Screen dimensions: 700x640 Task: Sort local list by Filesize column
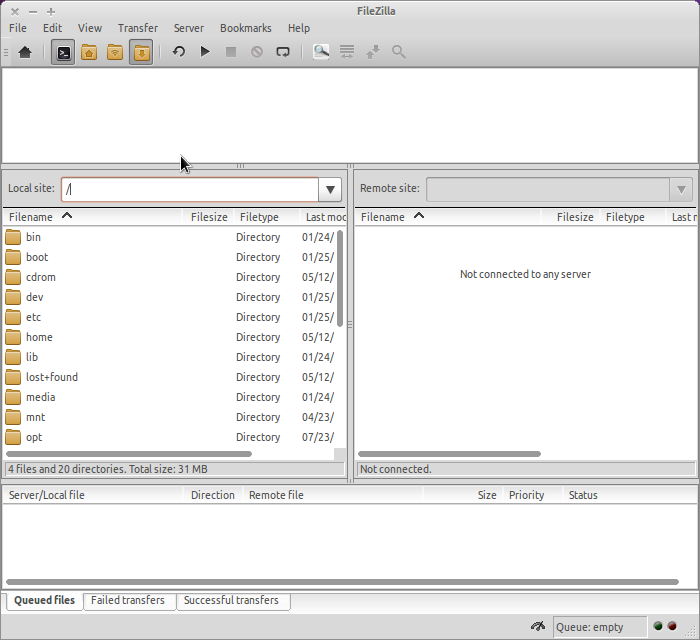pos(208,217)
